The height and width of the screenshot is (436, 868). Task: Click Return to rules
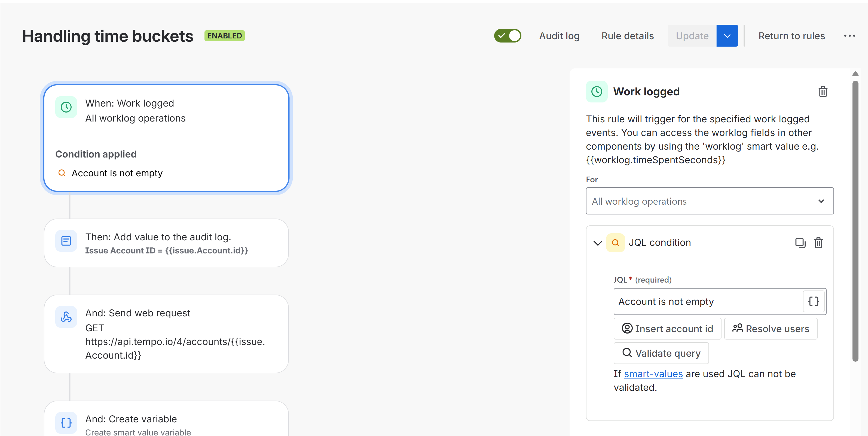791,36
